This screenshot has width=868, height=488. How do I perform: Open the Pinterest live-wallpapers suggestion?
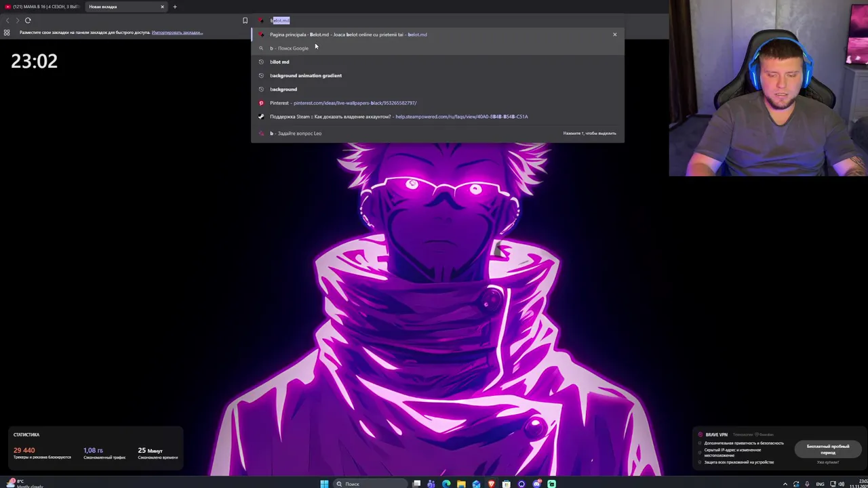(437, 103)
